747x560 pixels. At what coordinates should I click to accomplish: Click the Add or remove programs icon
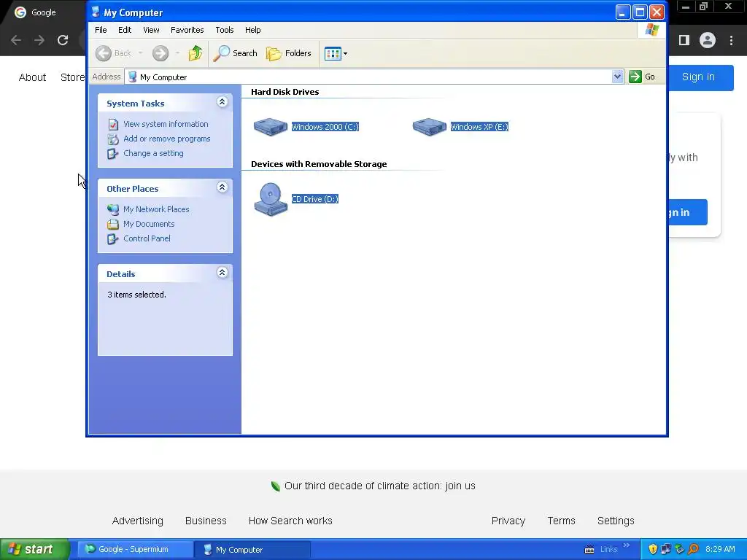pos(113,139)
